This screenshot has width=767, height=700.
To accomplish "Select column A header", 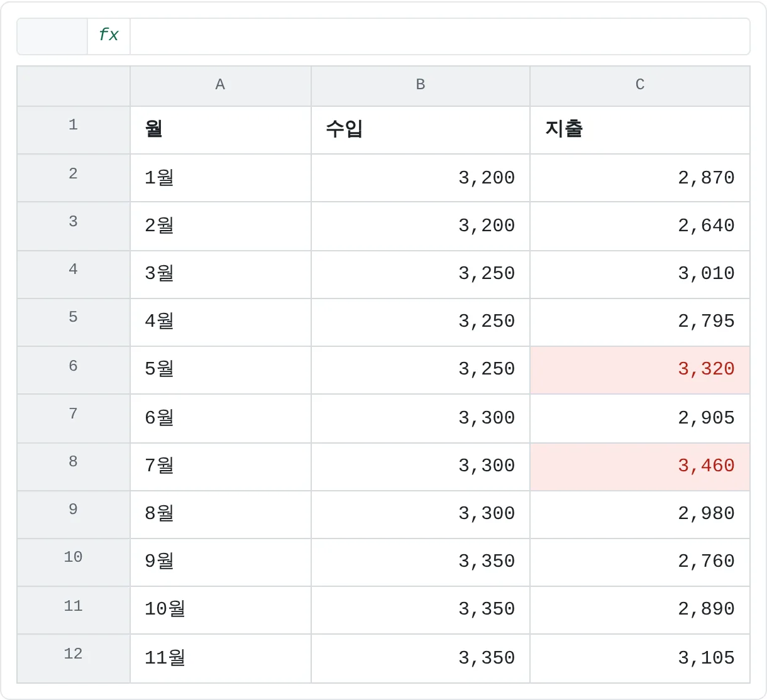I will click(221, 85).
